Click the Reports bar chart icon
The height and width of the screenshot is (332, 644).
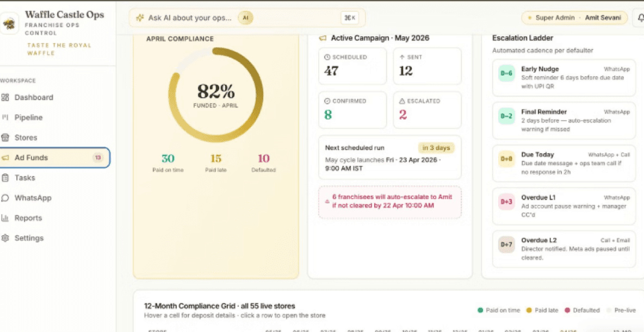pyautogui.click(x=5, y=218)
